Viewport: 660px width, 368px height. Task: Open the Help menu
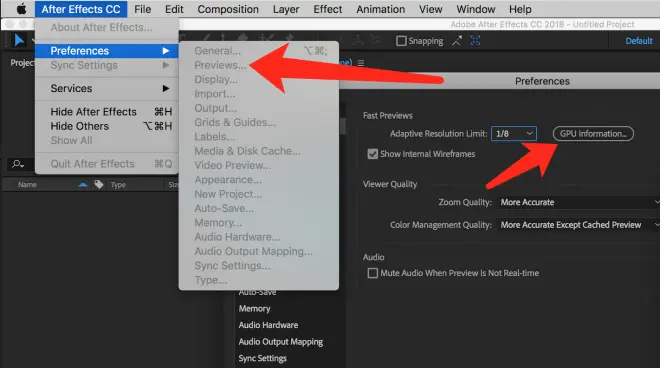[520, 9]
